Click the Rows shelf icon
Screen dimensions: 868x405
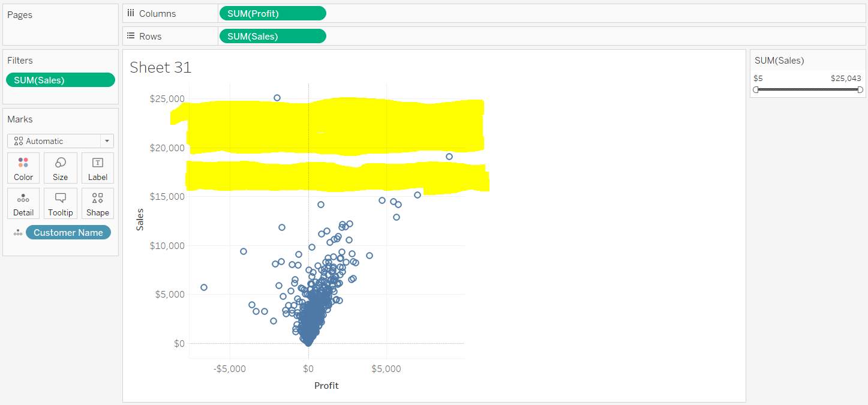click(130, 35)
